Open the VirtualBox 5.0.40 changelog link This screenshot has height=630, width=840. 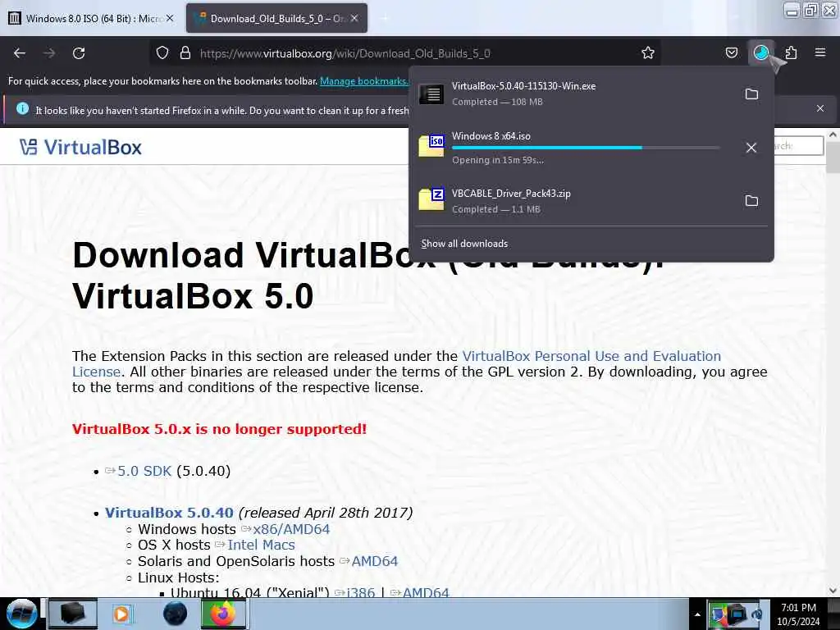tap(169, 513)
